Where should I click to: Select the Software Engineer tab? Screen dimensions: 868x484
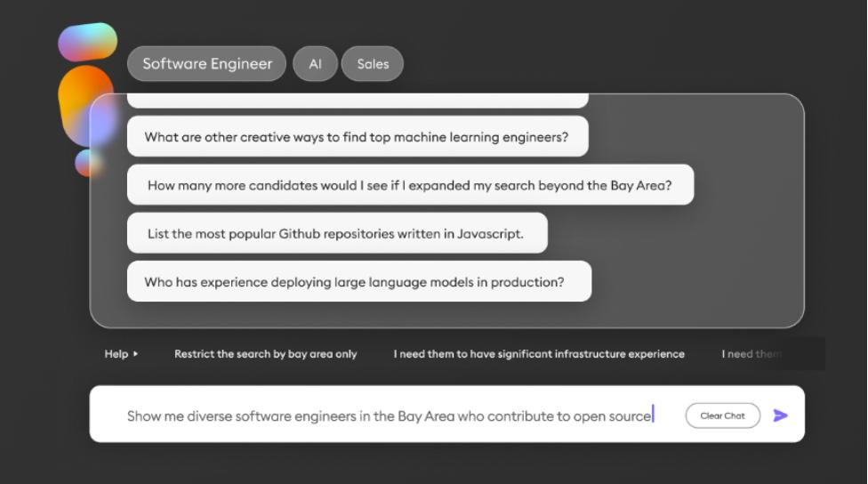(206, 64)
